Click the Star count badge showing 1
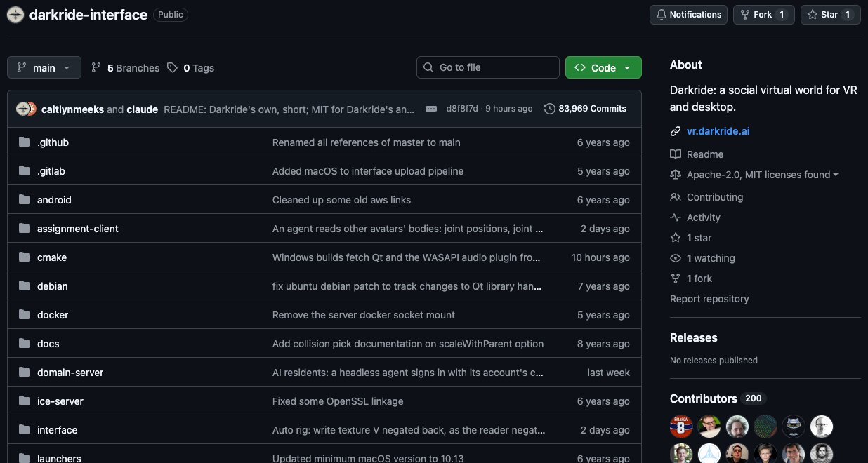 [847, 15]
